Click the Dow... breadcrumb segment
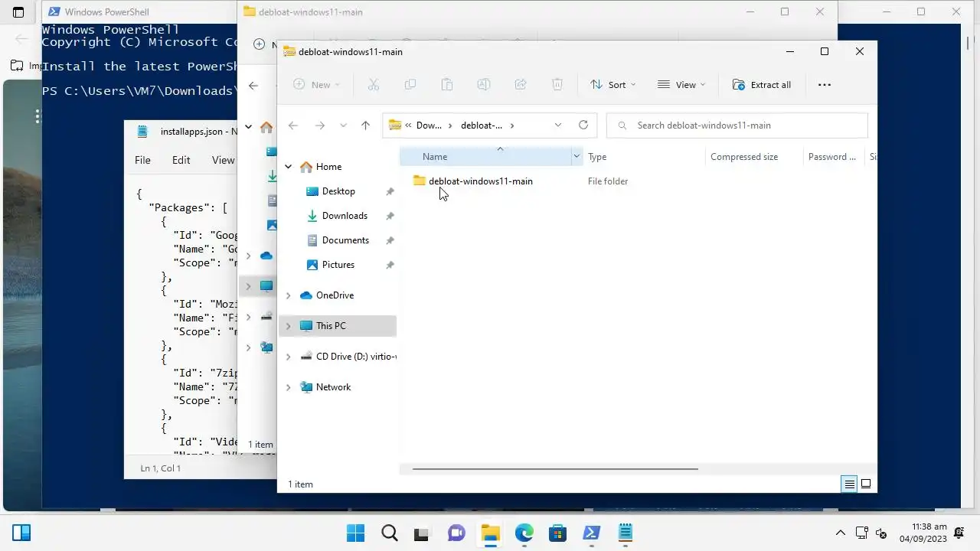This screenshot has height=551, width=980. pos(429,126)
